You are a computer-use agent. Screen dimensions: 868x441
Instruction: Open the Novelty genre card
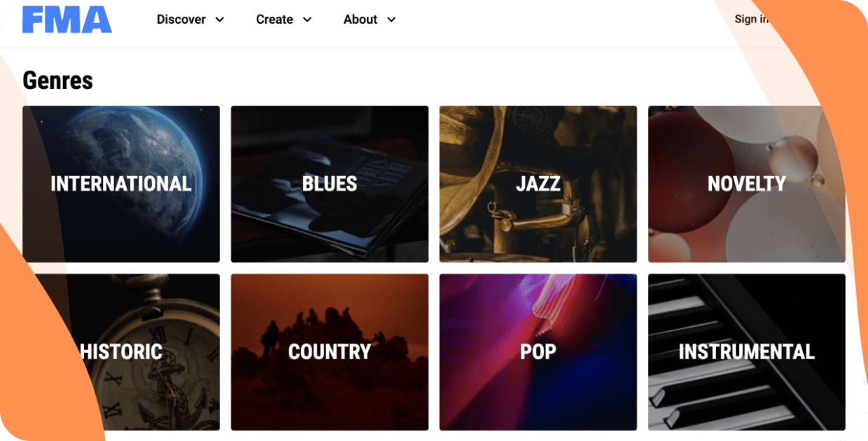pos(746,183)
